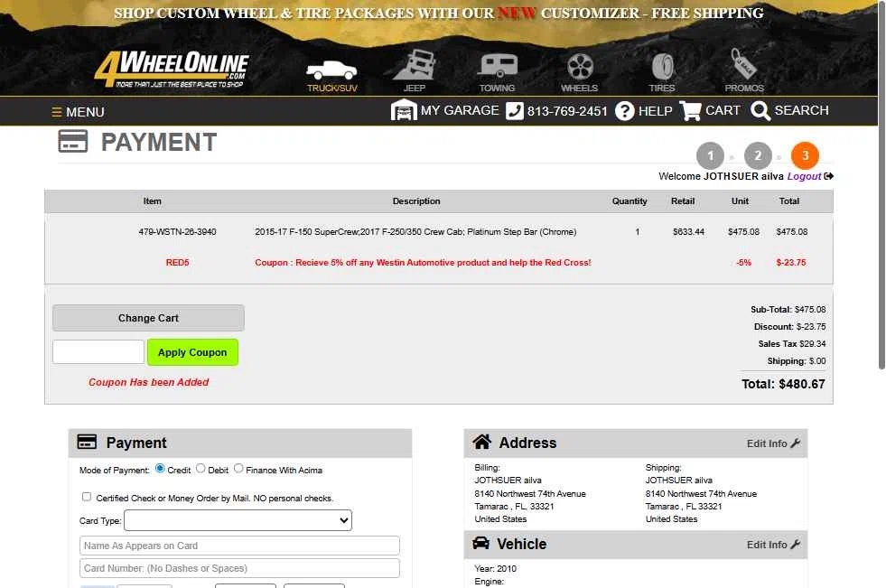This screenshot has width=886, height=588.
Task: Go to checkout step 1 circle
Action: (710, 155)
